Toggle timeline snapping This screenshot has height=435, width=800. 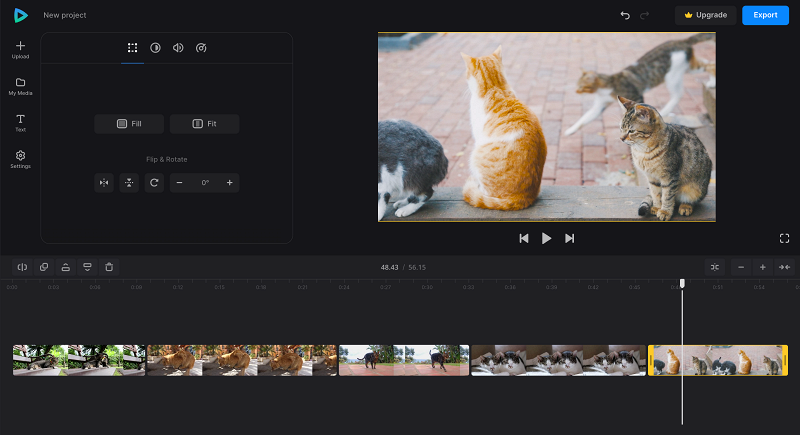coord(715,267)
